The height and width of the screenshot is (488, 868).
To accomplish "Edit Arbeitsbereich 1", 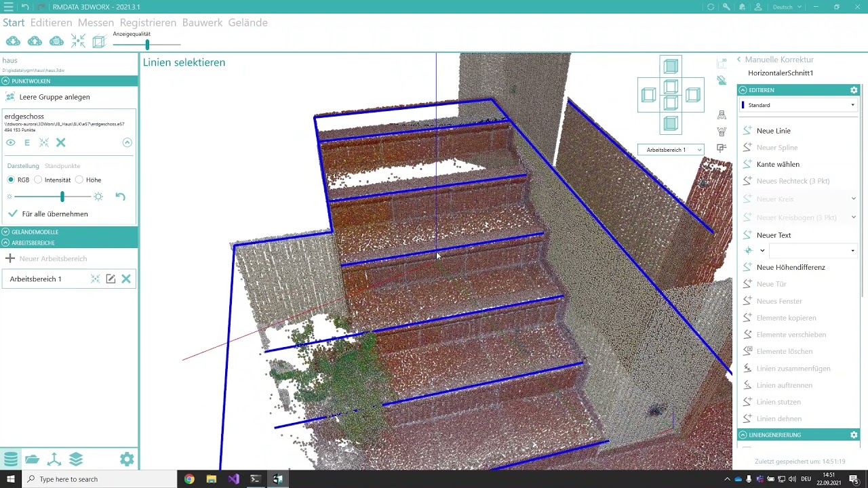I will click(x=111, y=279).
